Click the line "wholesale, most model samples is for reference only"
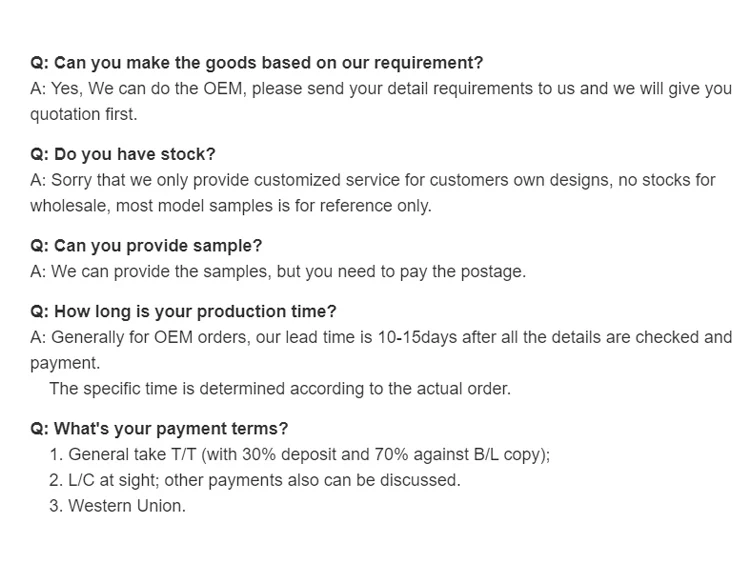Screen dimensions: 750x577 pos(230,206)
